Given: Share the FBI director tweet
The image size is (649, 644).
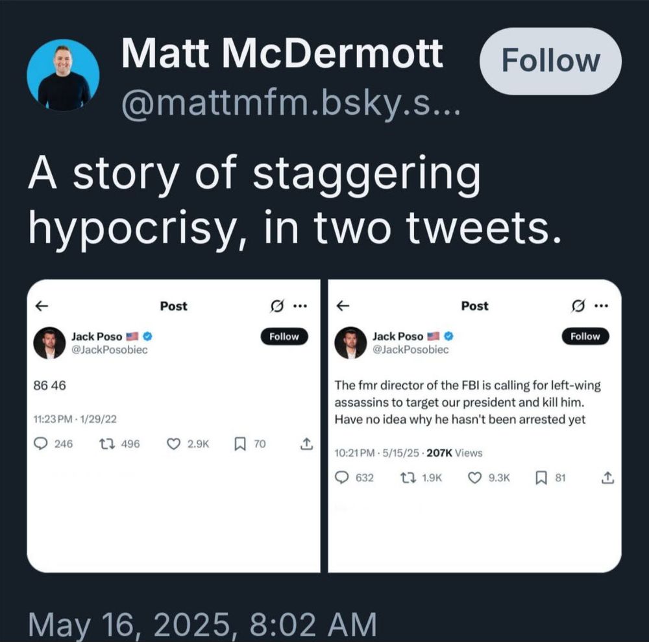Looking at the screenshot, I should click(607, 477).
